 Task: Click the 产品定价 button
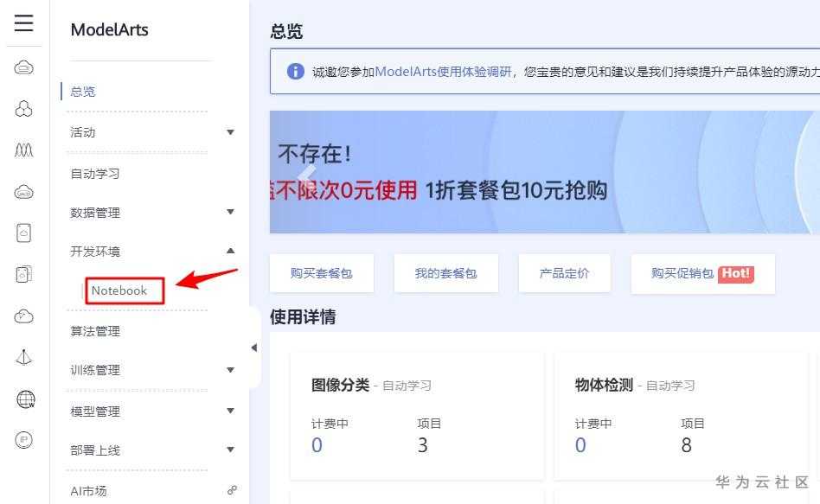click(x=564, y=273)
